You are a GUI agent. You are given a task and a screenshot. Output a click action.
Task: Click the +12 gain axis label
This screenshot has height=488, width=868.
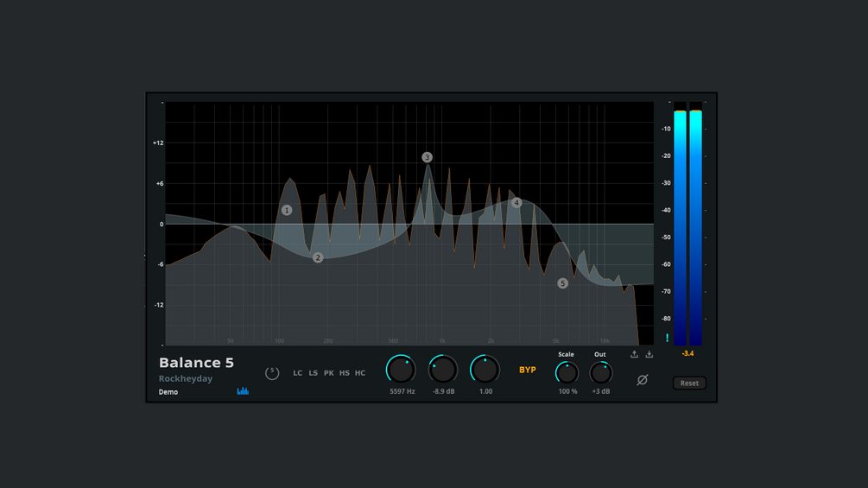point(158,143)
